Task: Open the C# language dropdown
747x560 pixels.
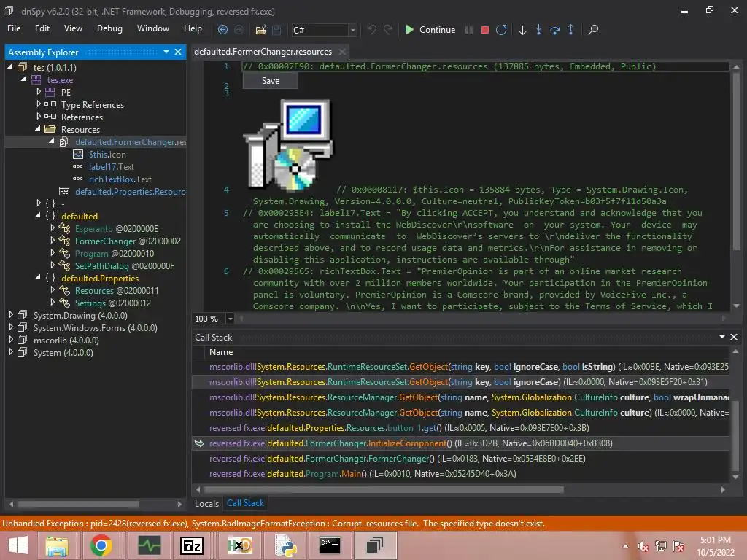Action: (x=352, y=30)
